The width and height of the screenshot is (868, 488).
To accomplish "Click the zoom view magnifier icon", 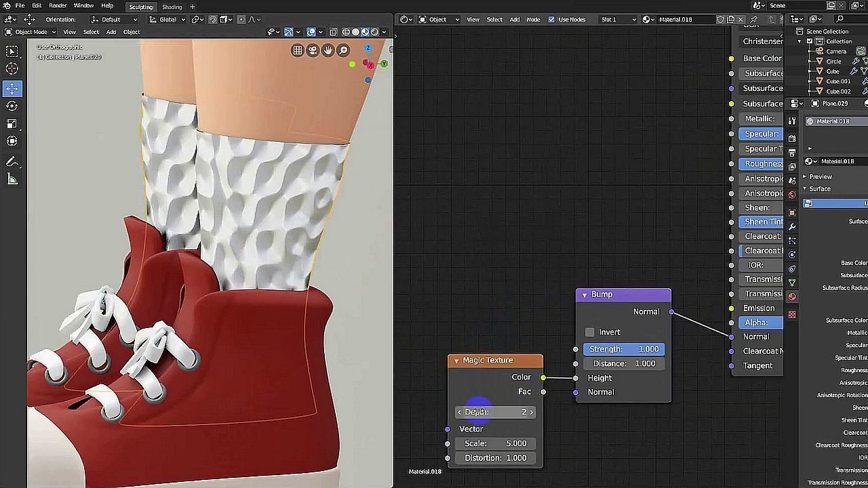I will 343,50.
